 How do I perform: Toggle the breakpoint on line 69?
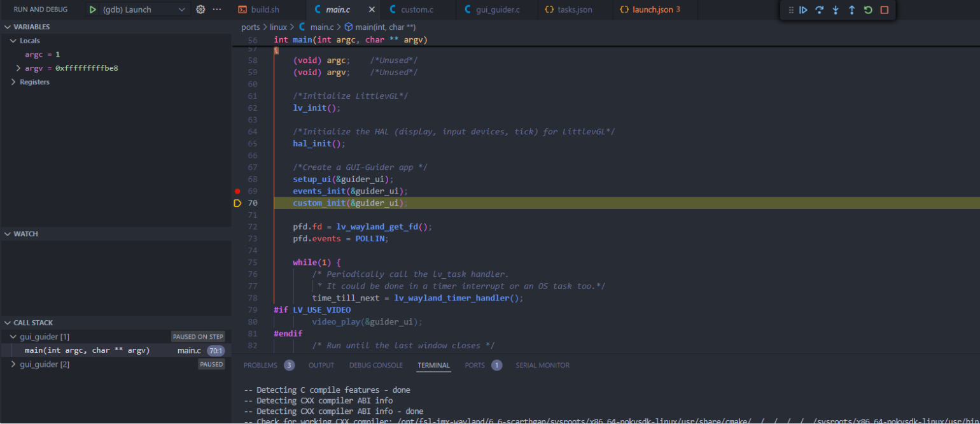coord(237,190)
